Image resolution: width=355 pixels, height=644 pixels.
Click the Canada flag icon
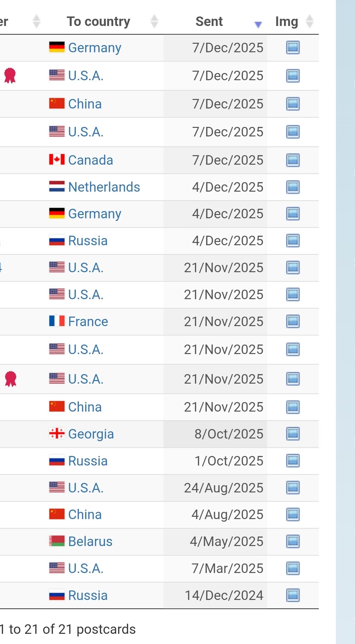pos(57,160)
